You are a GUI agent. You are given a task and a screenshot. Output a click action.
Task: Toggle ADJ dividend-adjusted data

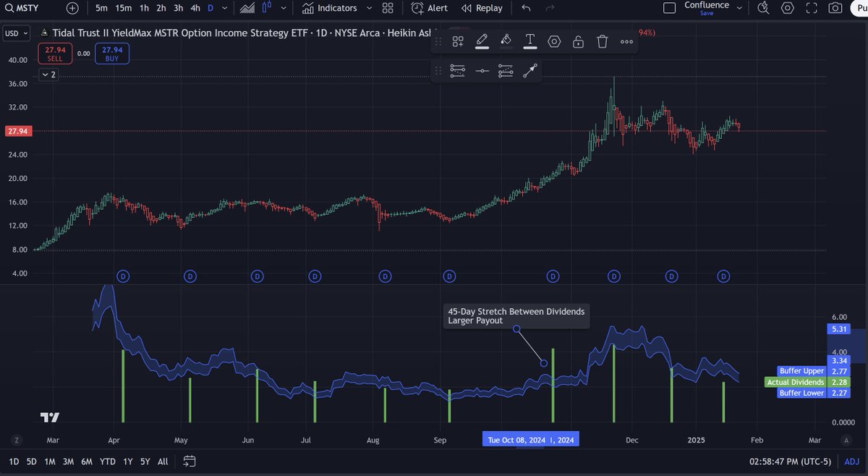pos(852,462)
